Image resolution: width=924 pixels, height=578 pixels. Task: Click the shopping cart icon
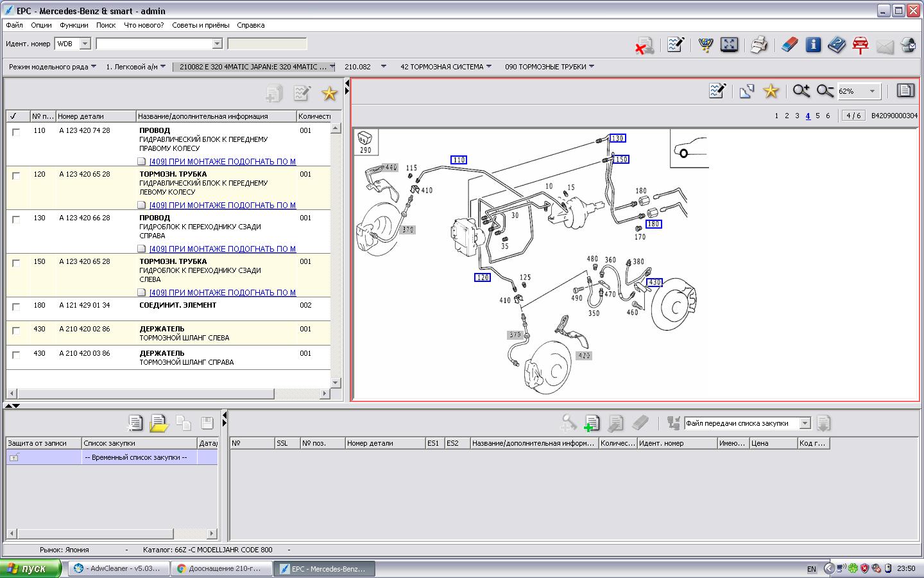[x=705, y=45]
